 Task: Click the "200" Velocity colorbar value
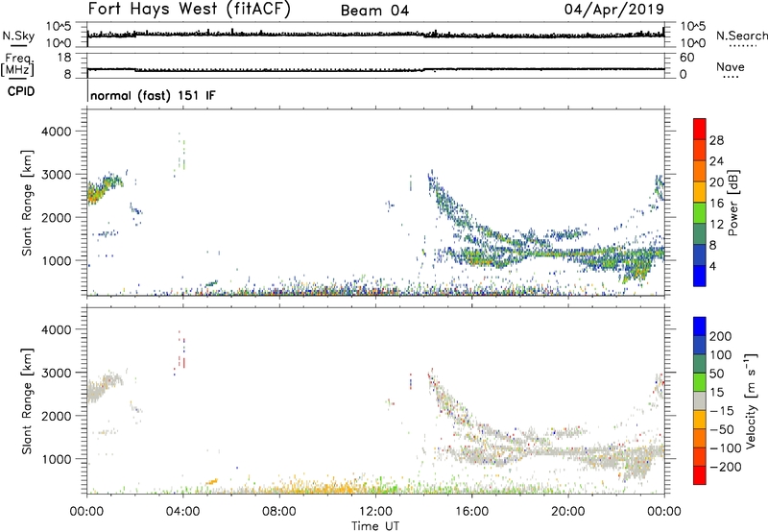[721, 336]
